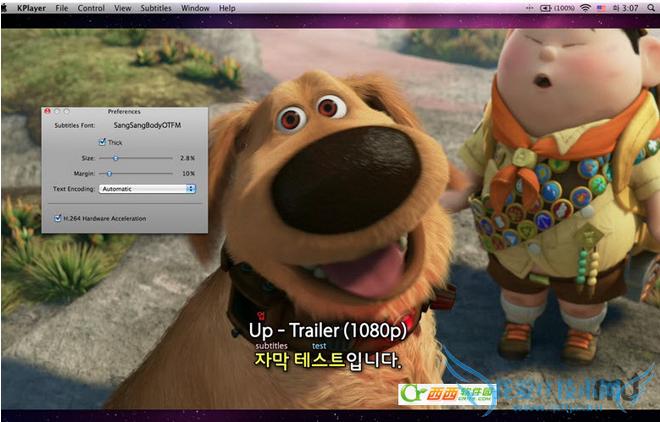Click the Wi-Fi status icon
Viewport: 660px width, 422px height.
584,8
